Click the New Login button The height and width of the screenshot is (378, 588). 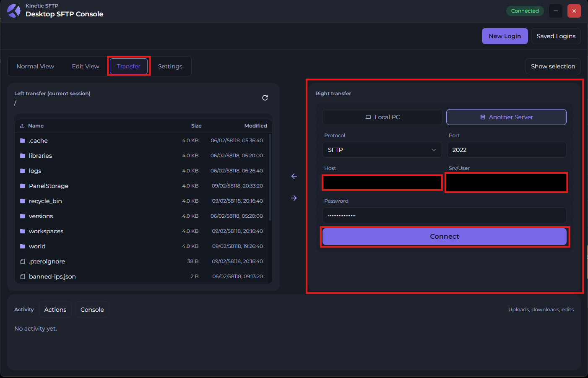point(505,36)
